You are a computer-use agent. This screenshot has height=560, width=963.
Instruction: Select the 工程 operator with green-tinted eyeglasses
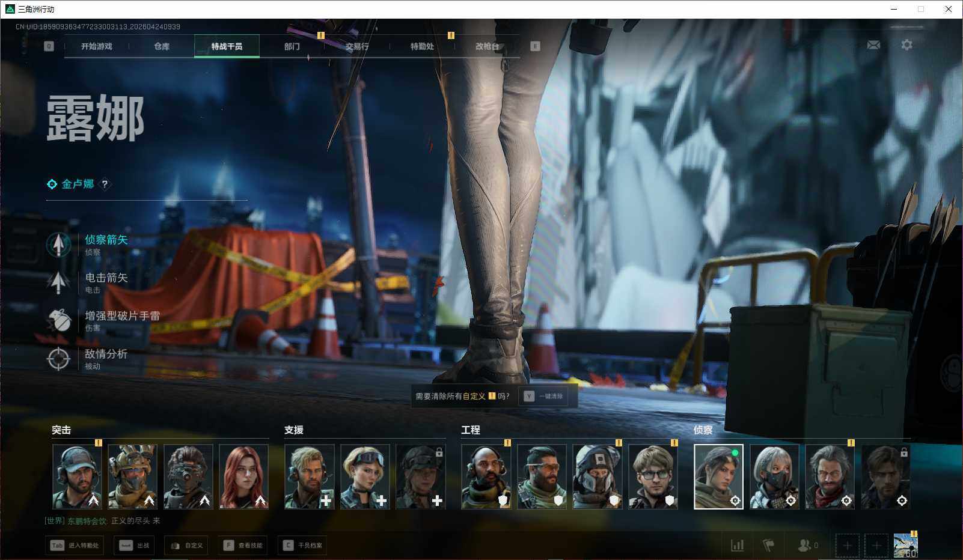[x=653, y=476]
